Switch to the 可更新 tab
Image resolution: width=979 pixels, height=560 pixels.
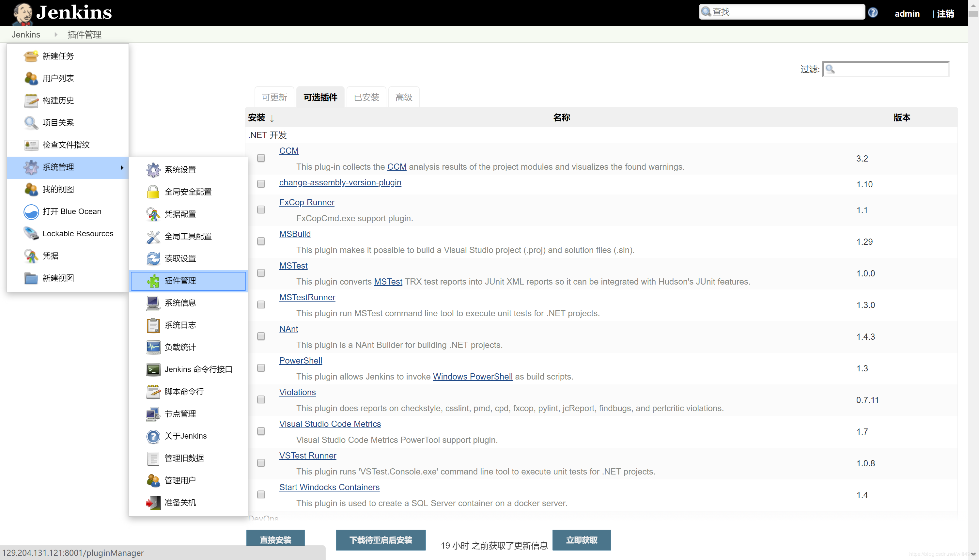[274, 97]
